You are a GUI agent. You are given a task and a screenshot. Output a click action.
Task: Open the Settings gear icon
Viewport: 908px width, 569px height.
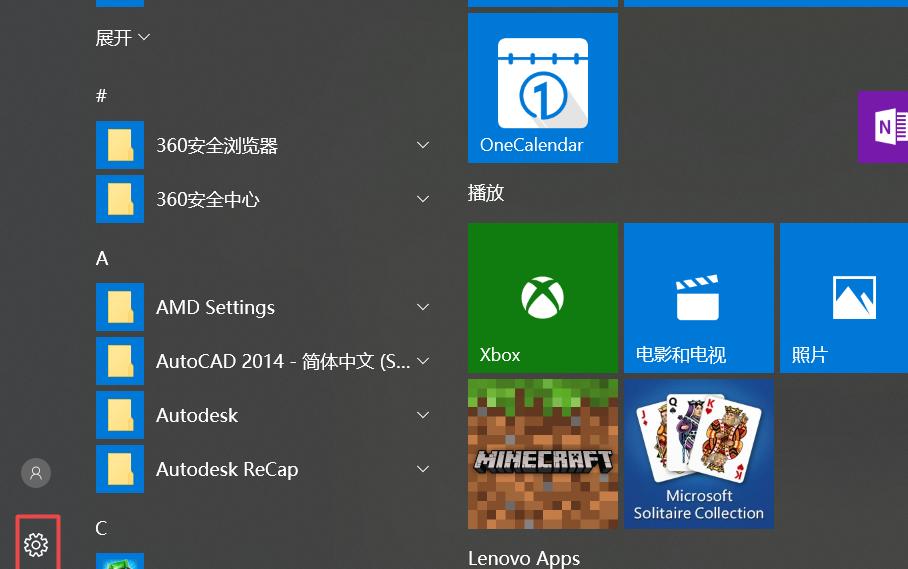(x=36, y=545)
